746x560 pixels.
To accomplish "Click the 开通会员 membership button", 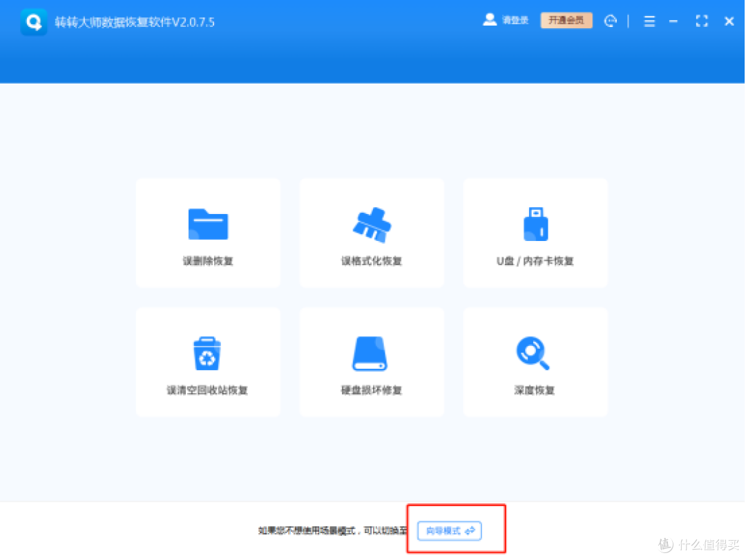I will [566, 21].
